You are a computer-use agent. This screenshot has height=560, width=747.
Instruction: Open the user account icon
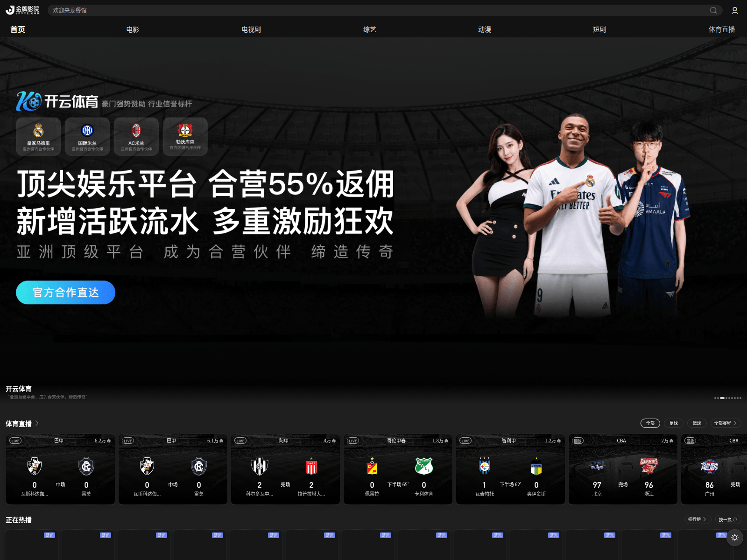pos(735,10)
